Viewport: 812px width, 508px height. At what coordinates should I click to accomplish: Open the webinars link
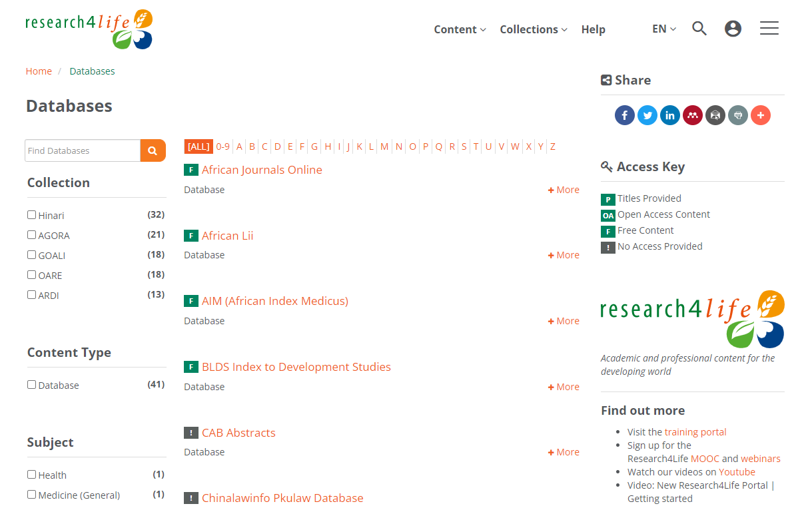click(x=761, y=459)
